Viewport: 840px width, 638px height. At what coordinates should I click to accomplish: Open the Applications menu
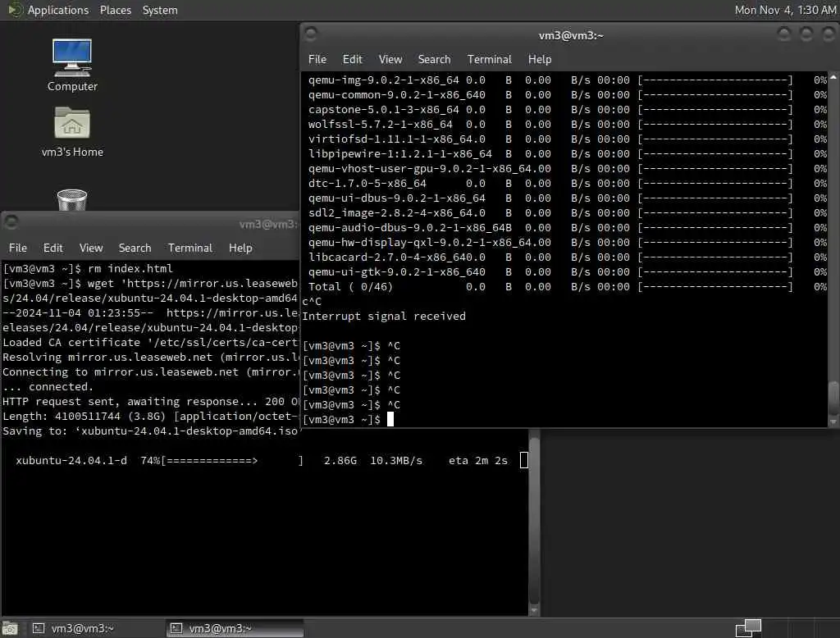pos(58,10)
